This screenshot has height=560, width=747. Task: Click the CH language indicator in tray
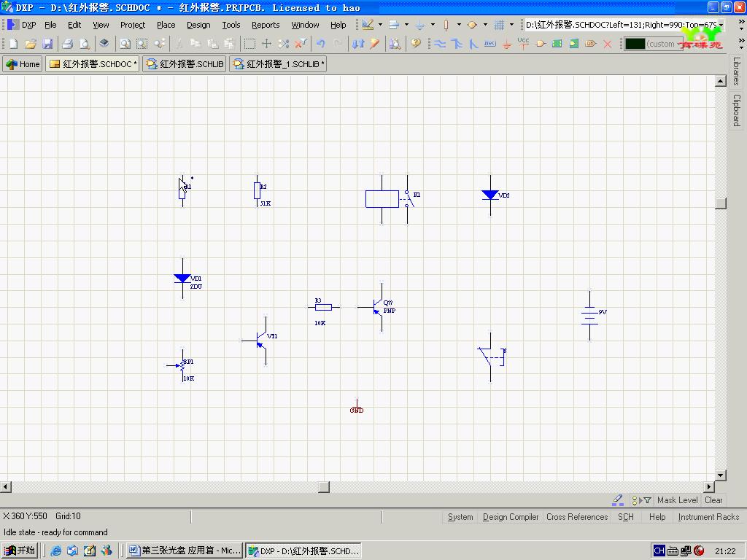659,551
